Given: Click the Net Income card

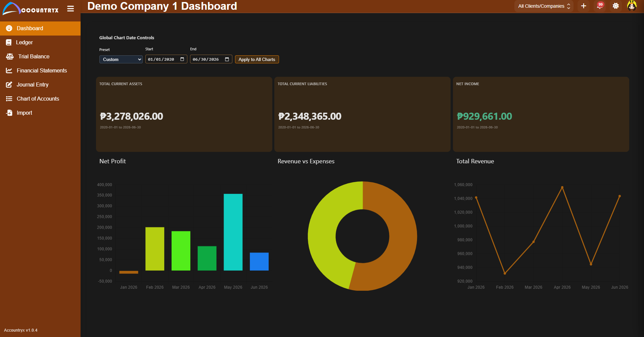Looking at the screenshot, I should [x=541, y=114].
